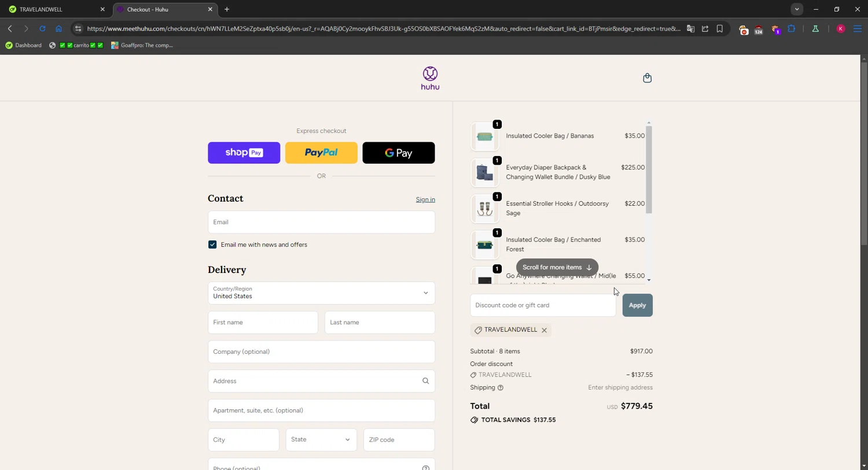This screenshot has width=868, height=470.
Task: Open the K profile avatar
Action: 841,28
